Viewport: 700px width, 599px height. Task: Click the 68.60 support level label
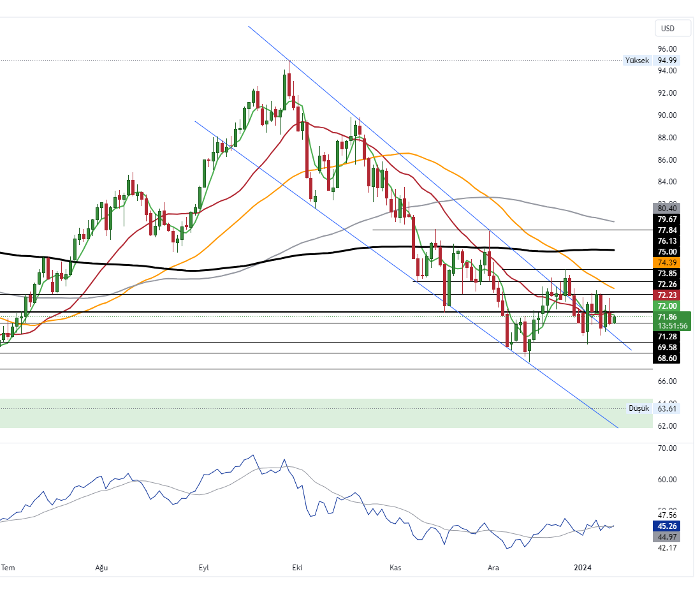[x=667, y=359]
